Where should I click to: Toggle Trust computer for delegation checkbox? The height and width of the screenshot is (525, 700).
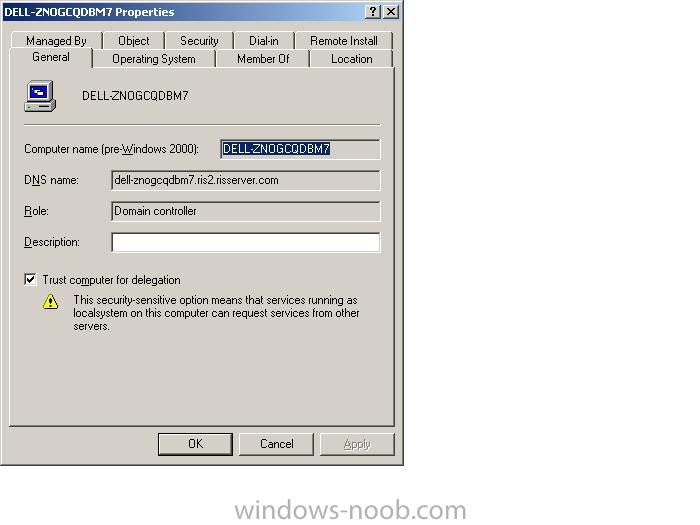30,280
